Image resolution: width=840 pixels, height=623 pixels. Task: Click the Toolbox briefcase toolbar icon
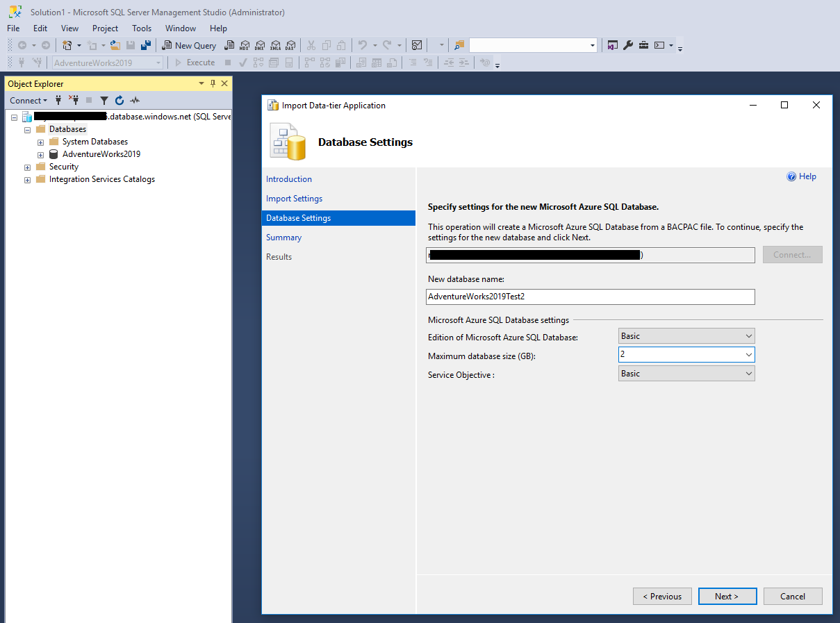643,45
